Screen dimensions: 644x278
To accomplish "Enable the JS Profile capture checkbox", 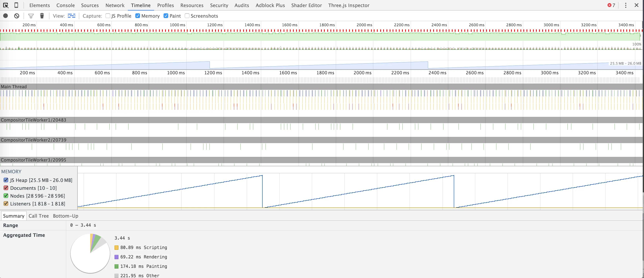I will (108, 16).
